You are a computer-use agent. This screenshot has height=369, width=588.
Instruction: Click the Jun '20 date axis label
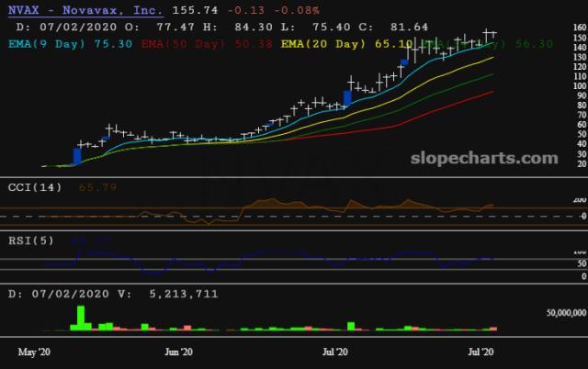click(x=177, y=352)
